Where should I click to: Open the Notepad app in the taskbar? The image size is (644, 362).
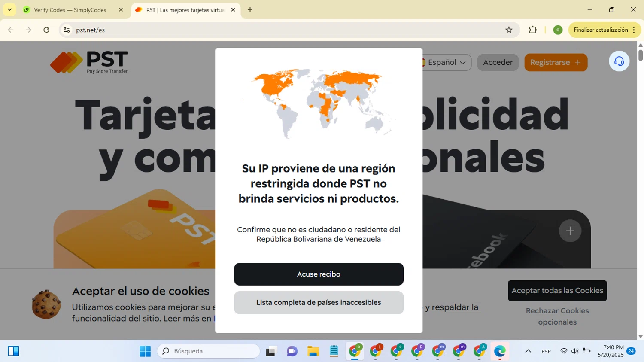334,351
